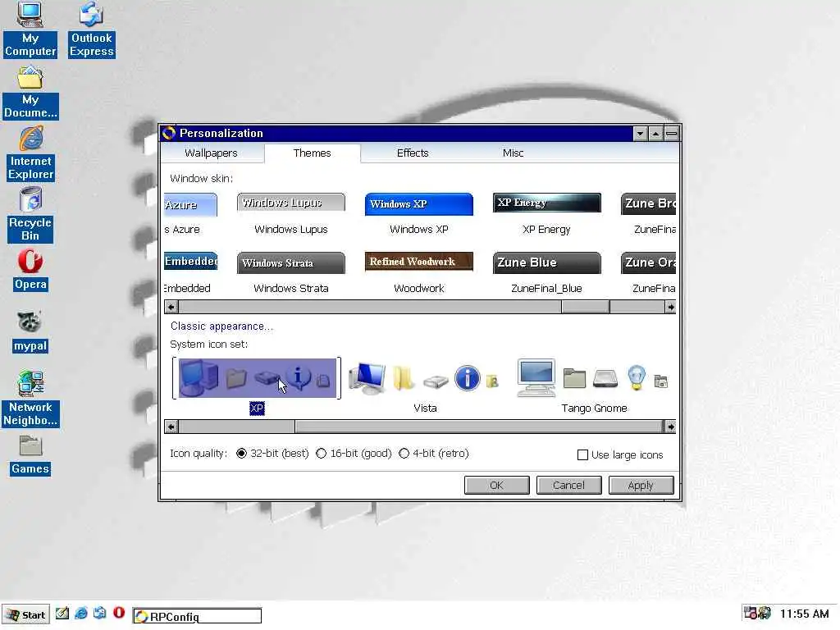Select the RPConfig taskbar button

click(197, 616)
